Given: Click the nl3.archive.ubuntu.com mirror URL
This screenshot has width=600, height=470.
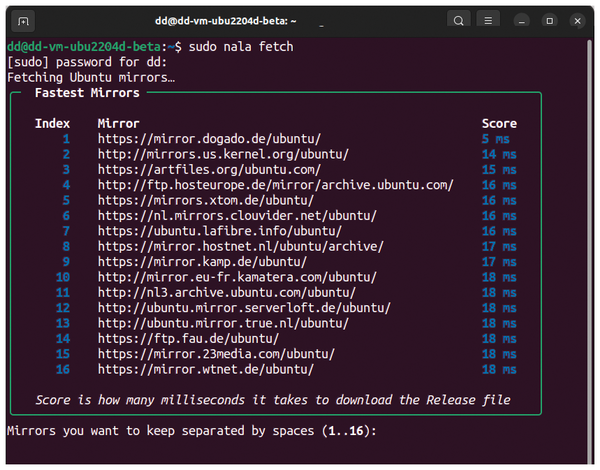Looking at the screenshot, I should coord(227,292).
